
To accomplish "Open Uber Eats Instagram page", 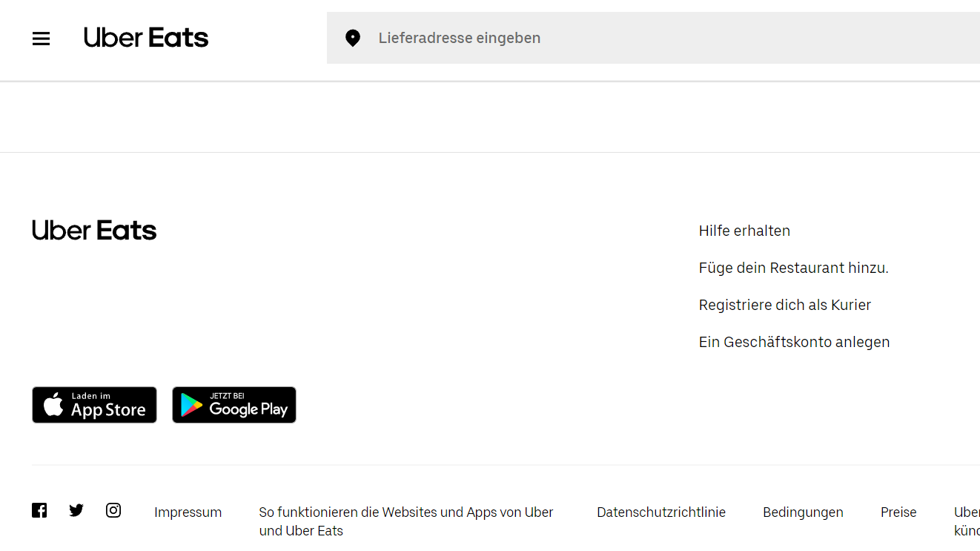I will [113, 509].
